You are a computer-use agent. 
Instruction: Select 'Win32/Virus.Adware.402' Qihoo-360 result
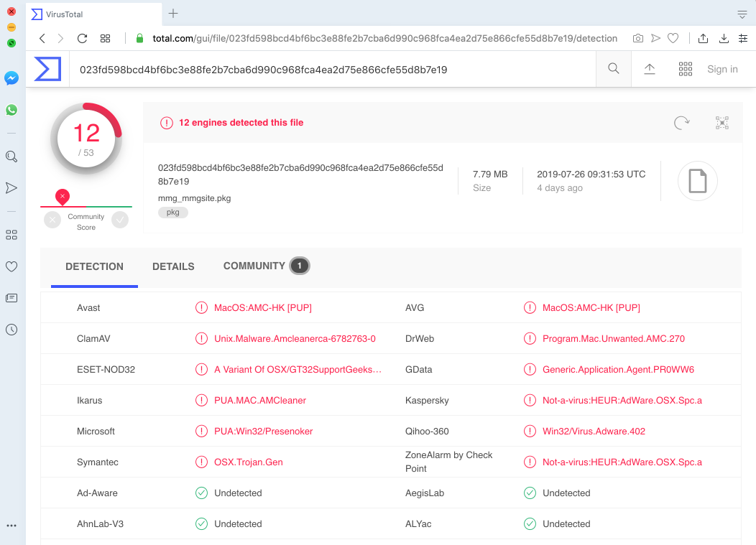594,431
